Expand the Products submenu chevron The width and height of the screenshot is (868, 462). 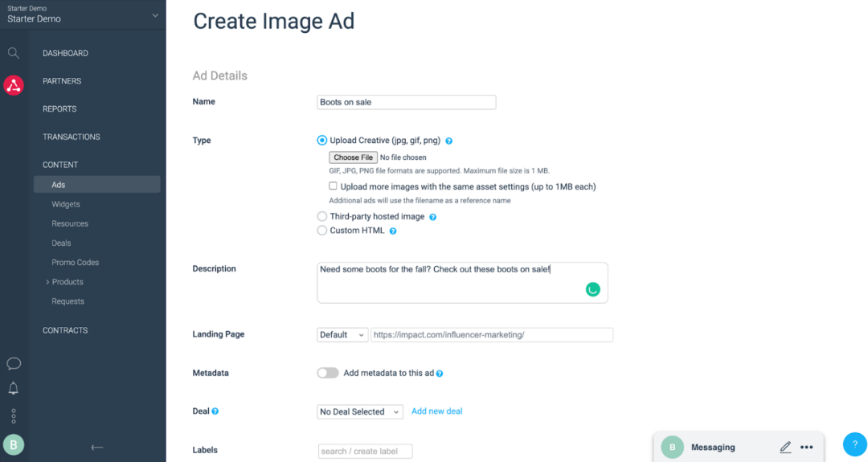[x=47, y=282]
